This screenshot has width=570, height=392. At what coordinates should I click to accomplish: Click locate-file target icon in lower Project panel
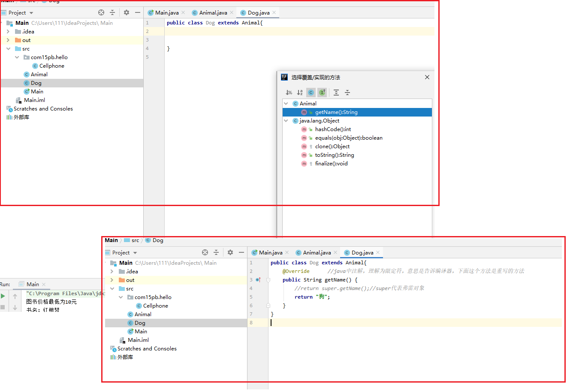[x=205, y=252]
